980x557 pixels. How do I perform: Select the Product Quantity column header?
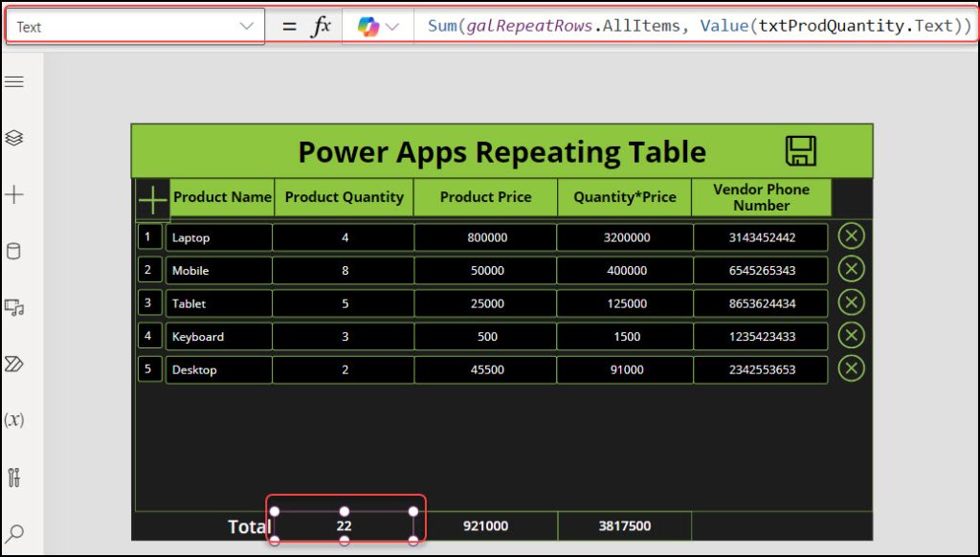tap(344, 197)
